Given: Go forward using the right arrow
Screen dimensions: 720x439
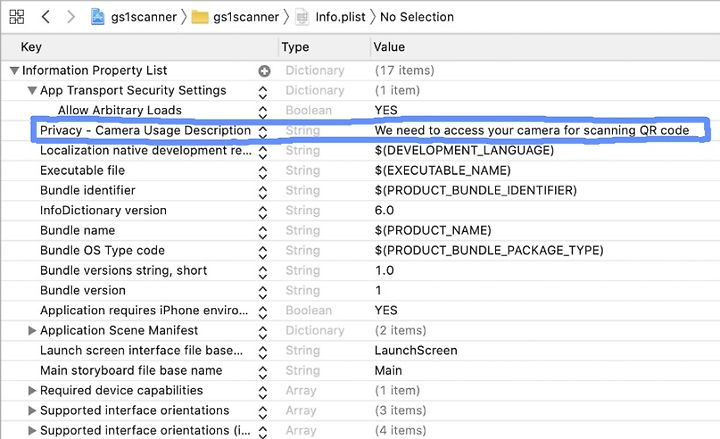Looking at the screenshot, I should click(71, 17).
